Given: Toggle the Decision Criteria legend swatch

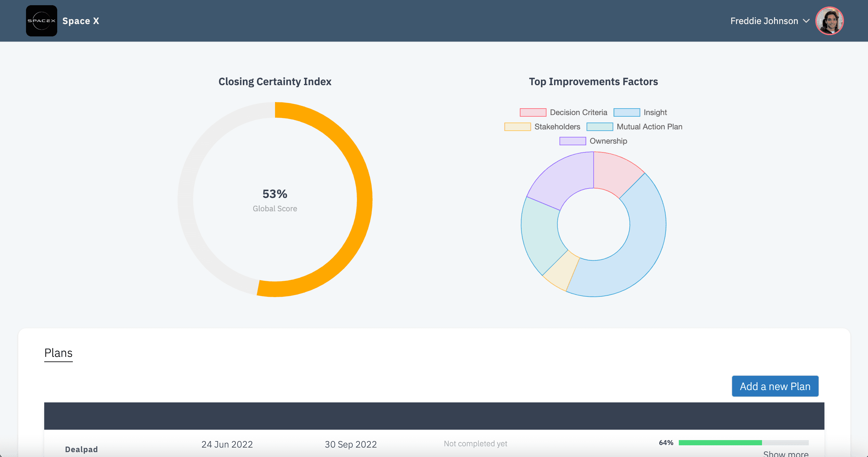Looking at the screenshot, I should [x=533, y=112].
